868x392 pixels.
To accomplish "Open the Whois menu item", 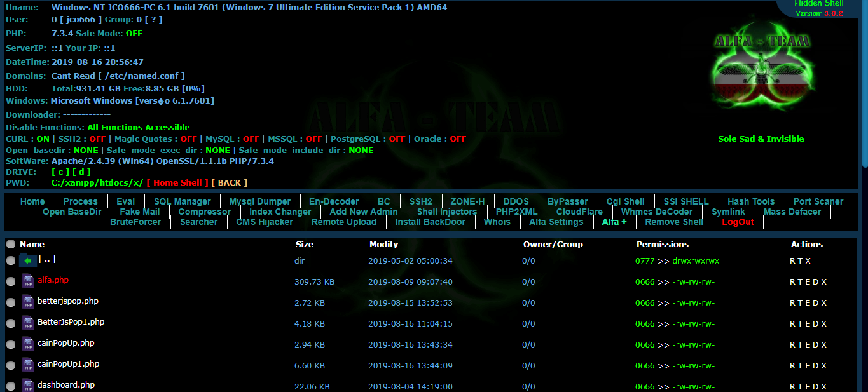I will pyautogui.click(x=497, y=222).
